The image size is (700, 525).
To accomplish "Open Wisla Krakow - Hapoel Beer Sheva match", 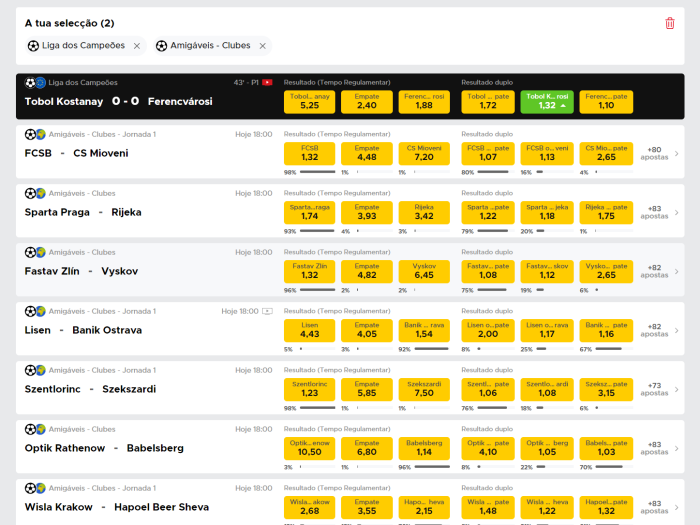I will (x=117, y=507).
